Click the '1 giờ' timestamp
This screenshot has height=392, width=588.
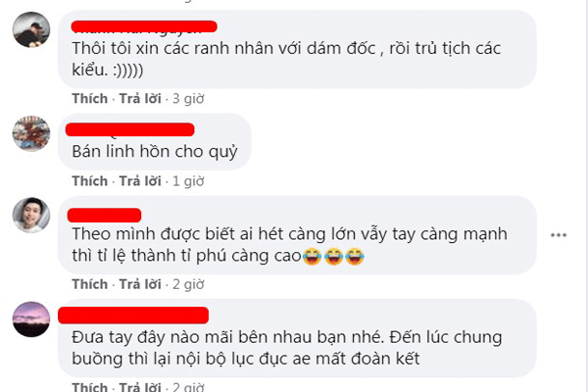pyautogui.click(x=188, y=181)
